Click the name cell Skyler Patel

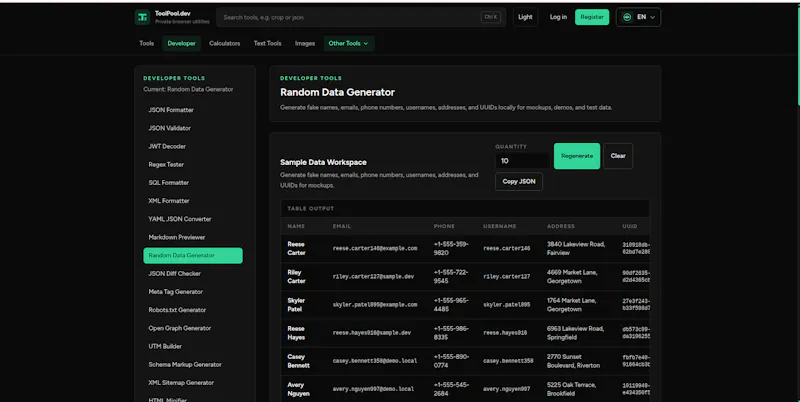click(x=296, y=305)
